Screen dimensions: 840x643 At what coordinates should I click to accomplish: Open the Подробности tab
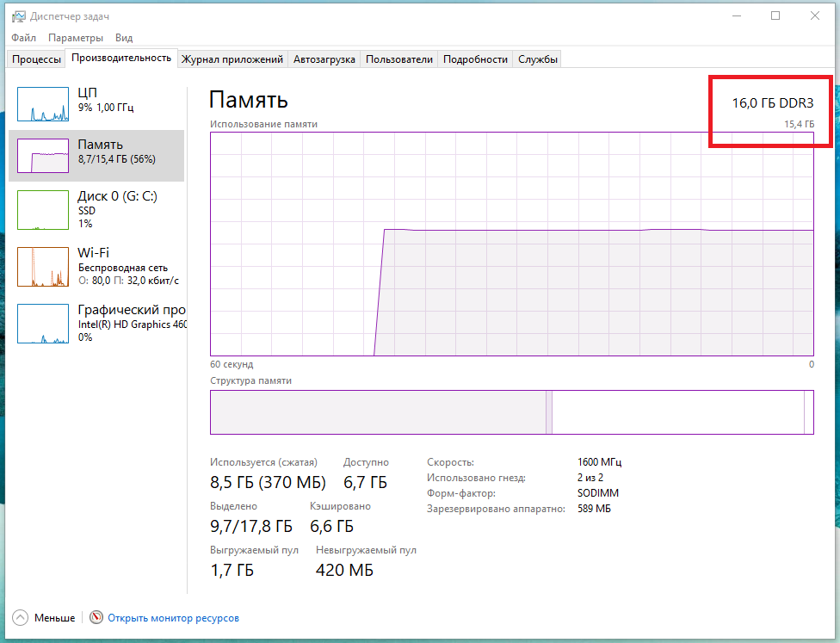pos(475,59)
